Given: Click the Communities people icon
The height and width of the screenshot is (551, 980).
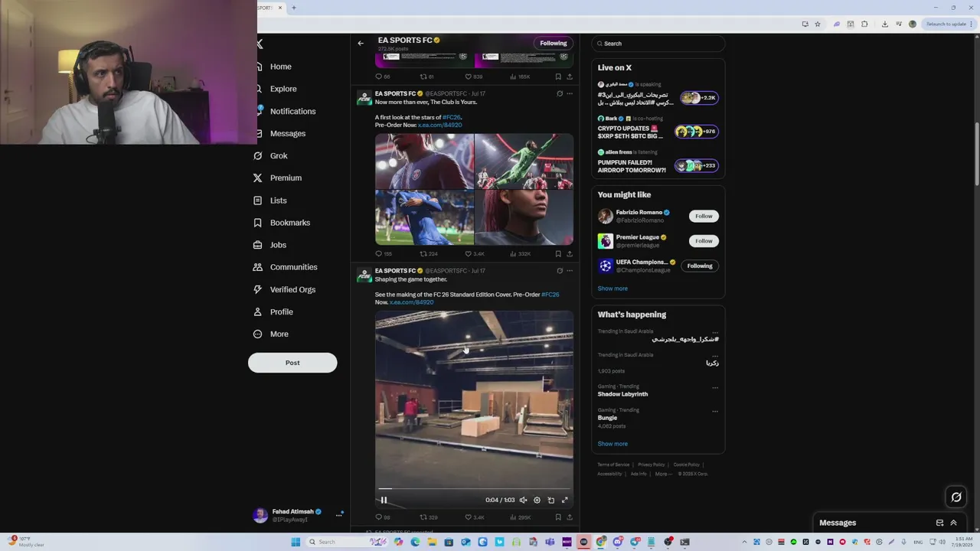Looking at the screenshot, I should pyautogui.click(x=257, y=267).
